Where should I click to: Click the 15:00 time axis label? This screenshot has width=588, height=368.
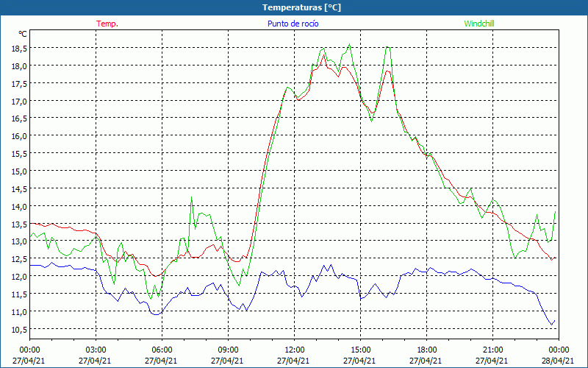(360, 350)
